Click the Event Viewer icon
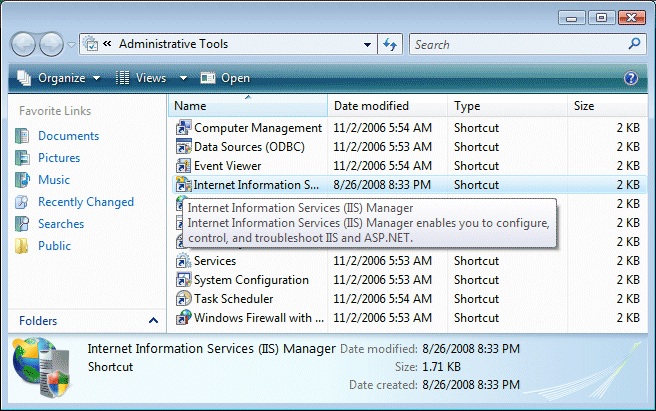The height and width of the screenshot is (411, 656). tap(183, 166)
